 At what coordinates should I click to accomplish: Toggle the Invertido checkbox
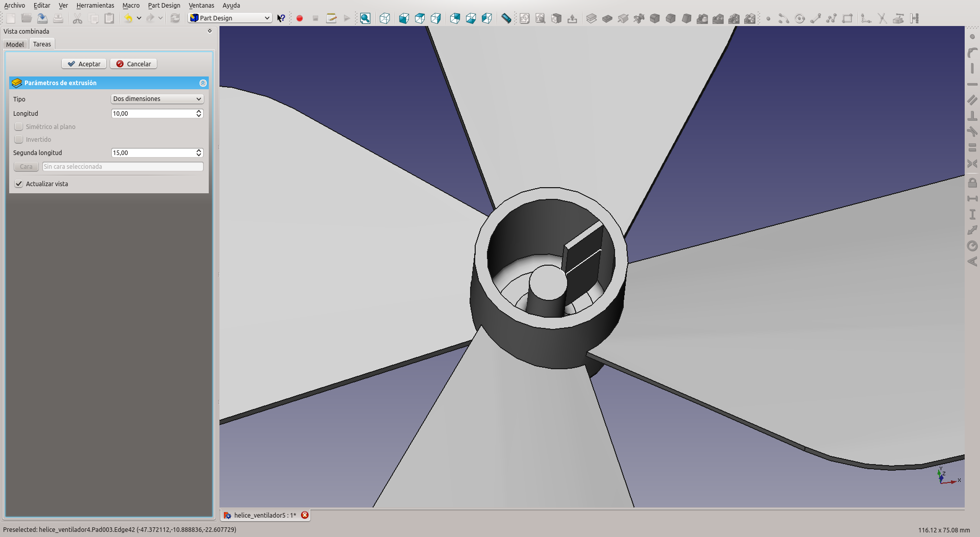click(19, 139)
